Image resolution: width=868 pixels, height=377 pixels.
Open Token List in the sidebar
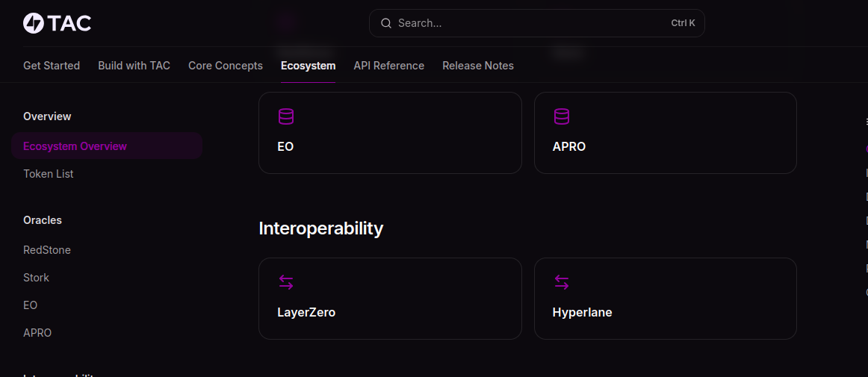point(49,174)
